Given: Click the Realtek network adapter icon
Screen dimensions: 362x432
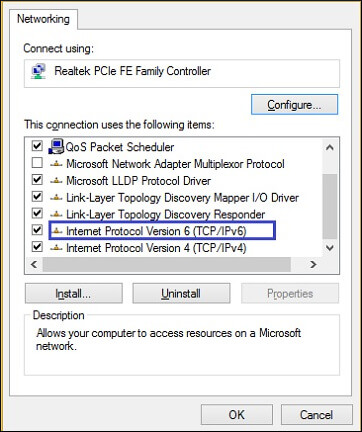Looking at the screenshot, I should click(x=38, y=72).
